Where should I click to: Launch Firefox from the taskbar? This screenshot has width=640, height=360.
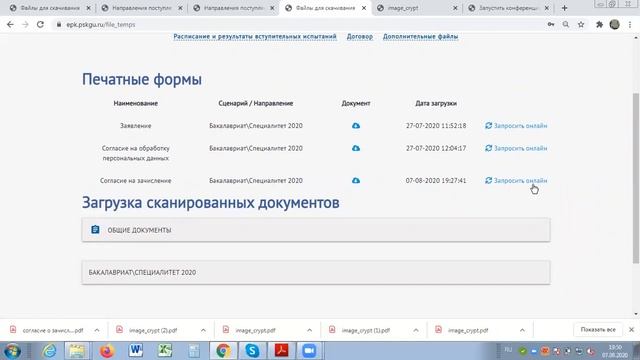coord(107,351)
